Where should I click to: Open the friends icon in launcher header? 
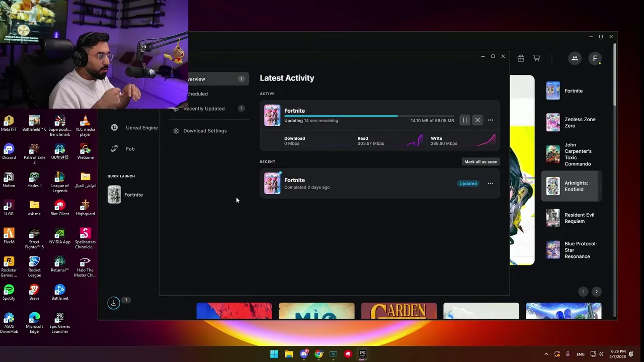[x=575, y=58]
